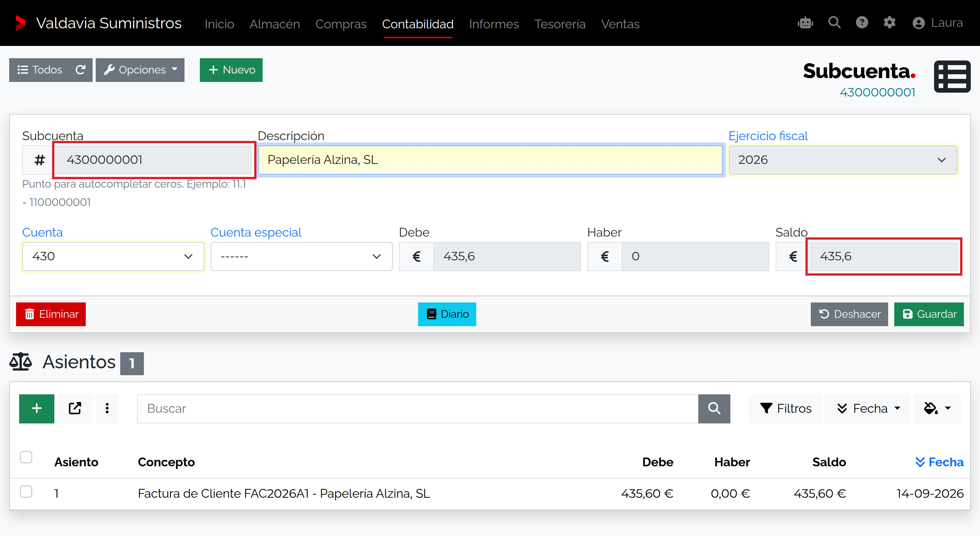
Task: Open the Opciones dropdown
Action: pos(140,70)
